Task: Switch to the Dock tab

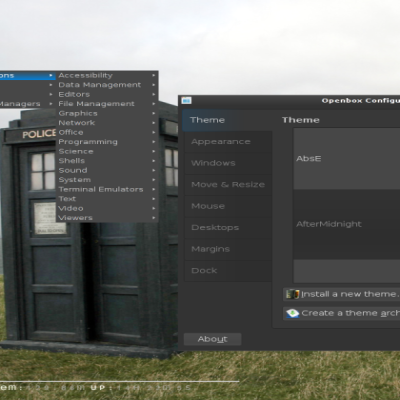Action: (228, 271)
